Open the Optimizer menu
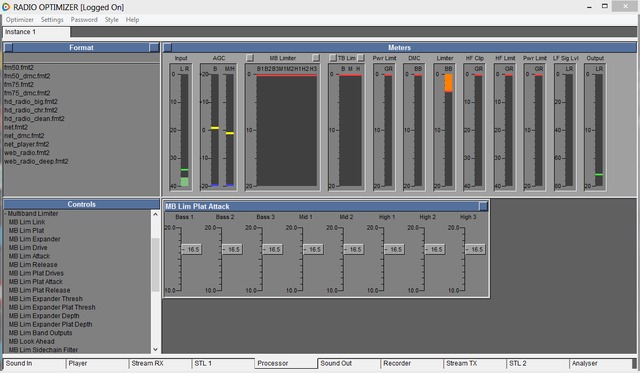This screenshot has width=640, height=373. tap(20, 20)
